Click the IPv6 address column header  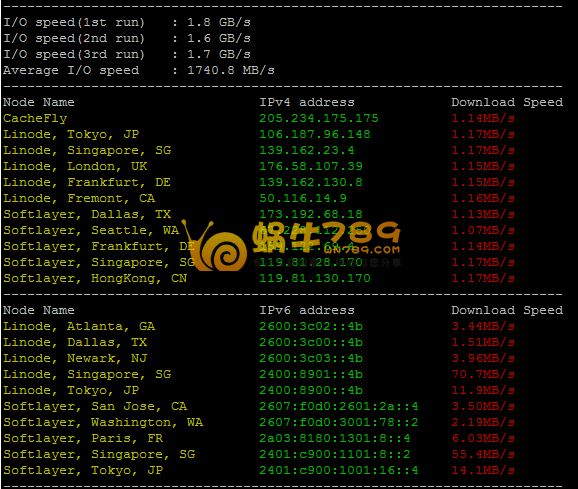coord(307,310)
